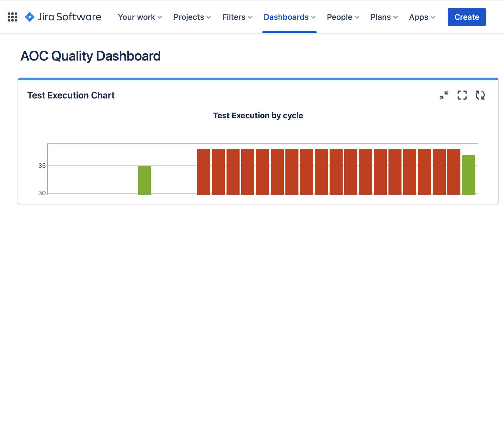504x434 pixels.
Task: Expand the Plans dropdown
Action: 384,17
